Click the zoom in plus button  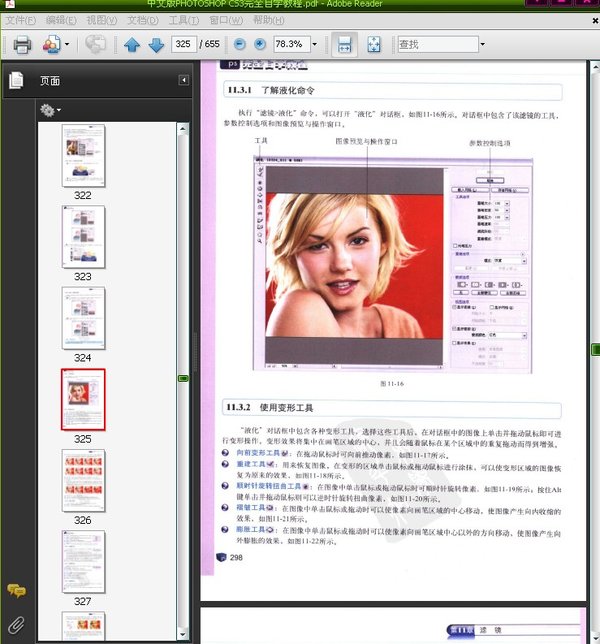pyautogui.click(x=260, y=44)
